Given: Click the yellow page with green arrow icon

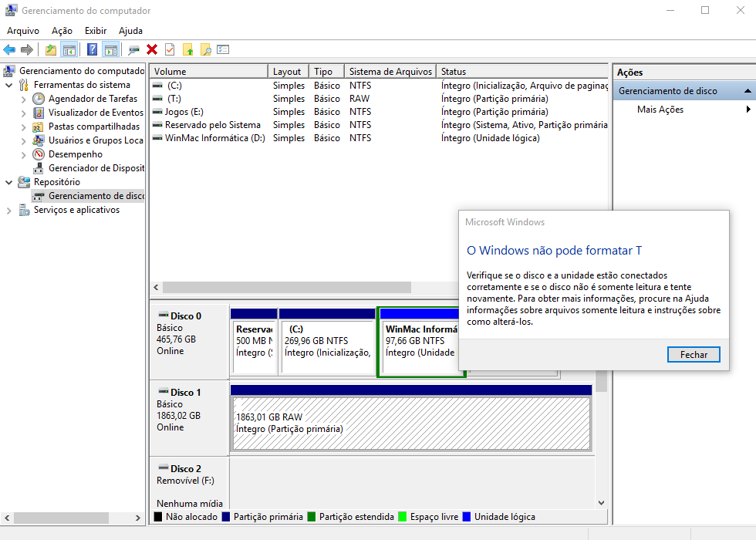Looking at the screenshot, I should (x=188, y=49).
